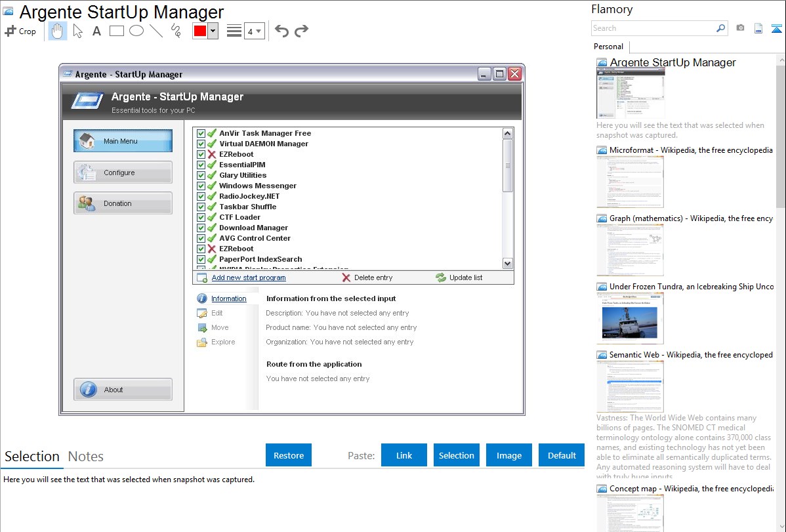Open Main Menu in Argente sidebar

pos(123,141)
